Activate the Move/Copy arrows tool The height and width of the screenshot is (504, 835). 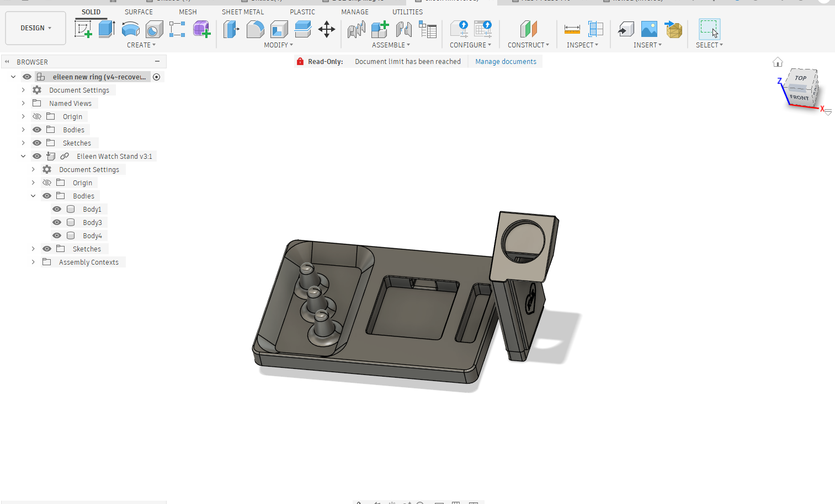(x=327, y=29)
